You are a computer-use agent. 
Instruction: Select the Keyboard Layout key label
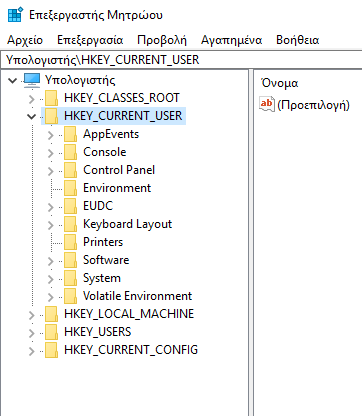[x=127, y=224]
